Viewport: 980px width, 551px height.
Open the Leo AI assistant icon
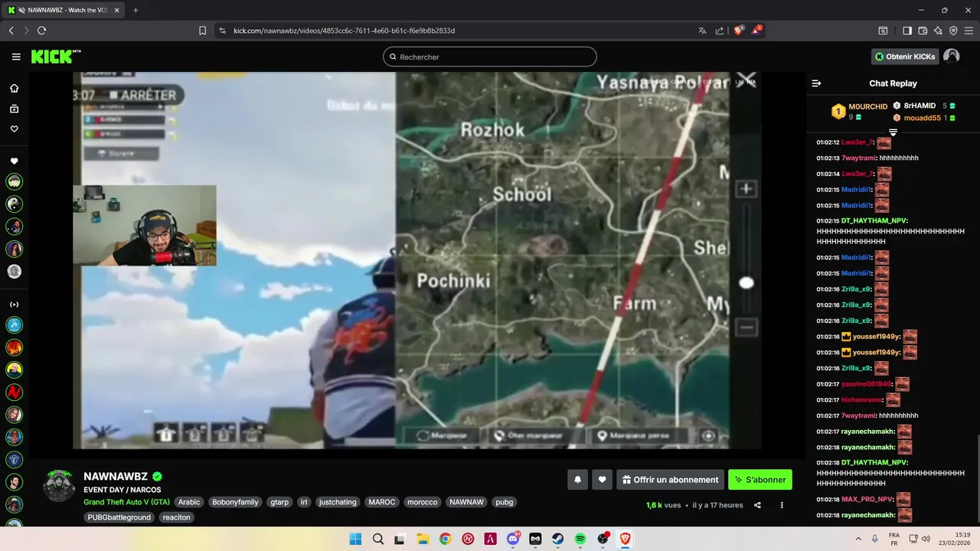tap(938, 31)
